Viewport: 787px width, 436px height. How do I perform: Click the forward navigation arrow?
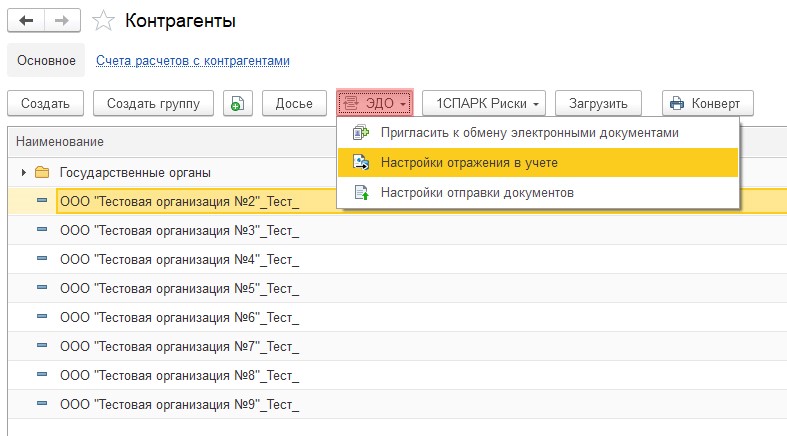[62, 20]
